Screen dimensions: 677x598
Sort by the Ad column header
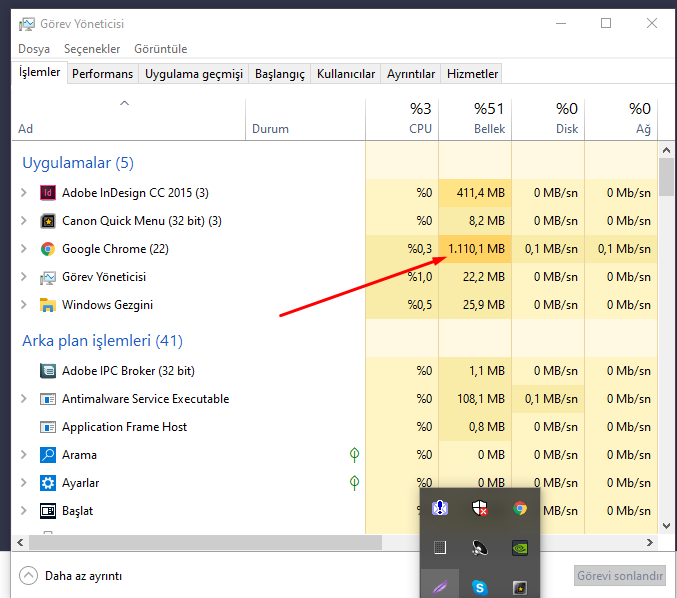point(129,119)
